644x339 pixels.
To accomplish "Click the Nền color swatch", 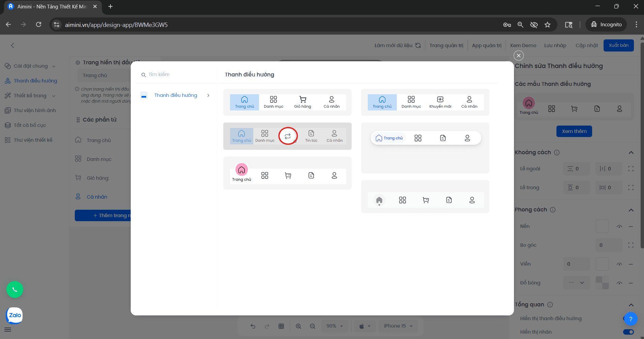I will [x=602, y=227].
